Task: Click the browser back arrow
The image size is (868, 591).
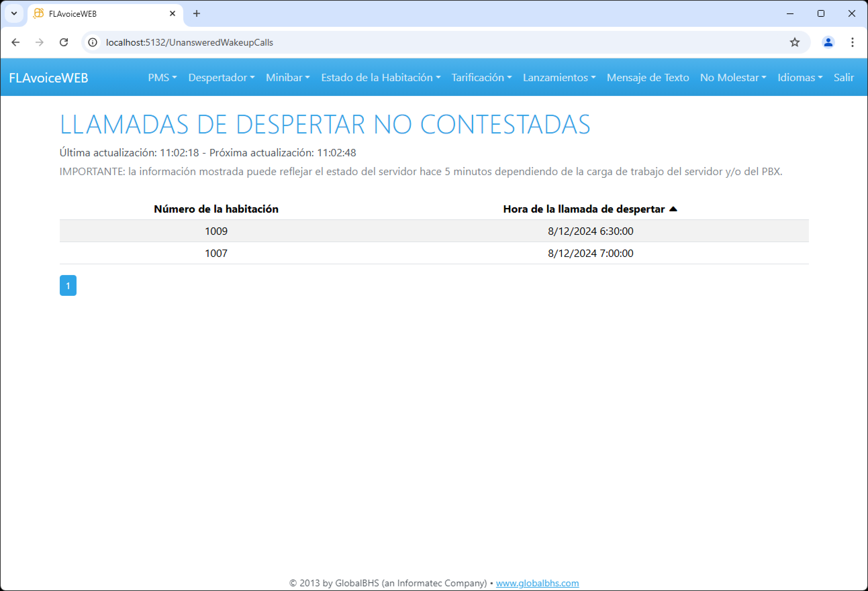Action: tap(15, 42)
